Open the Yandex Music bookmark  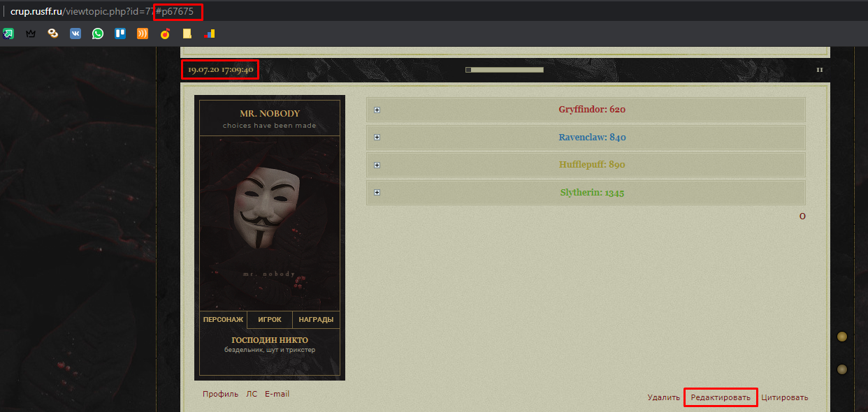[165, 33]
